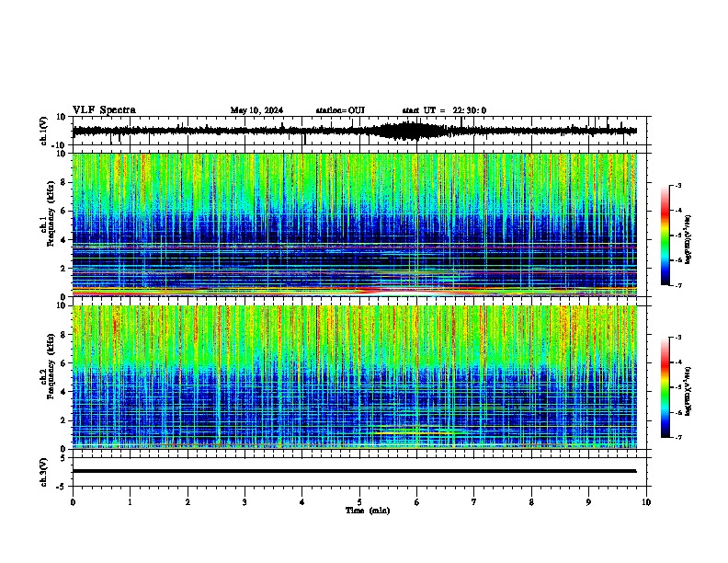Click the ch.2 "Frequency (kHz)" axis label
728x563 pixels.
tap(51, 366)
